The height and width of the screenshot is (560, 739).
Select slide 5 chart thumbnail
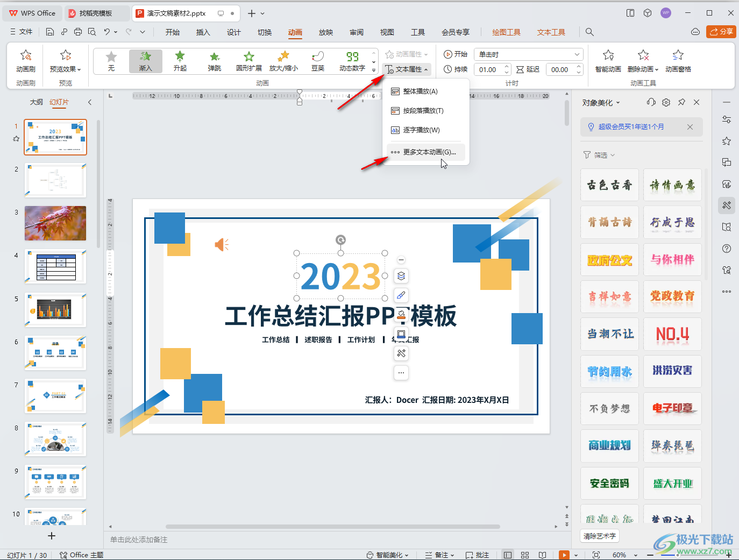click(55, 310)
